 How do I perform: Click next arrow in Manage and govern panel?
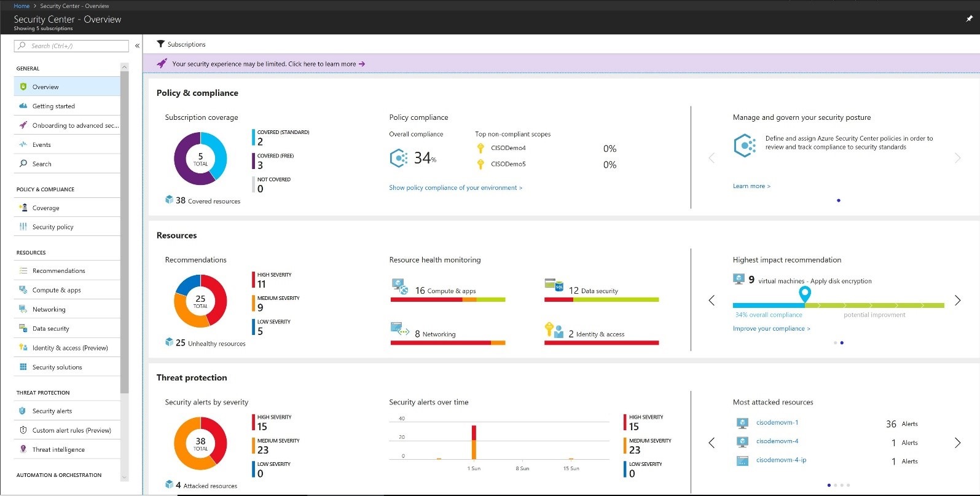click(957, 158)
